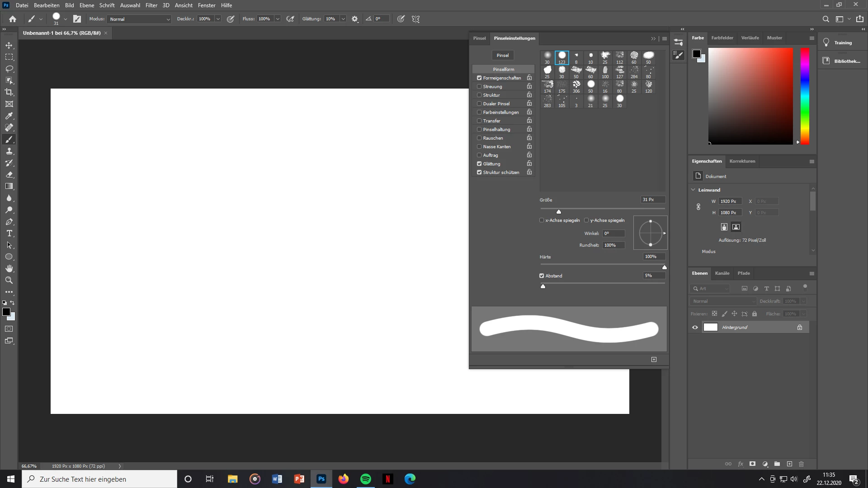Select the Eraser tool in toolbar
This screenshot has height=488, width=868.
click(9, 175)
